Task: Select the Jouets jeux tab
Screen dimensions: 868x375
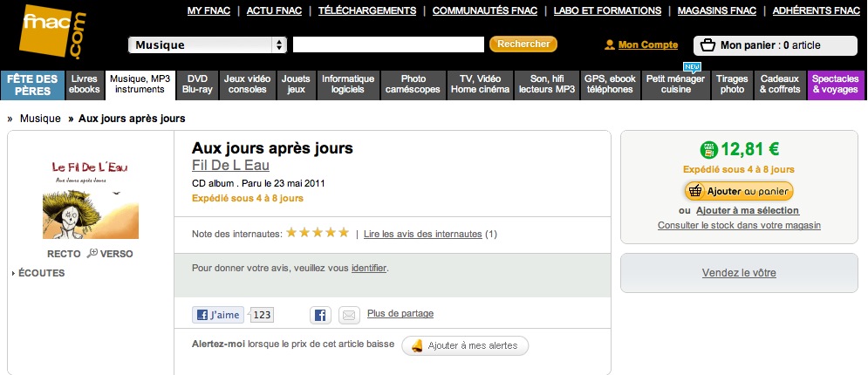Action: (296, 85)
